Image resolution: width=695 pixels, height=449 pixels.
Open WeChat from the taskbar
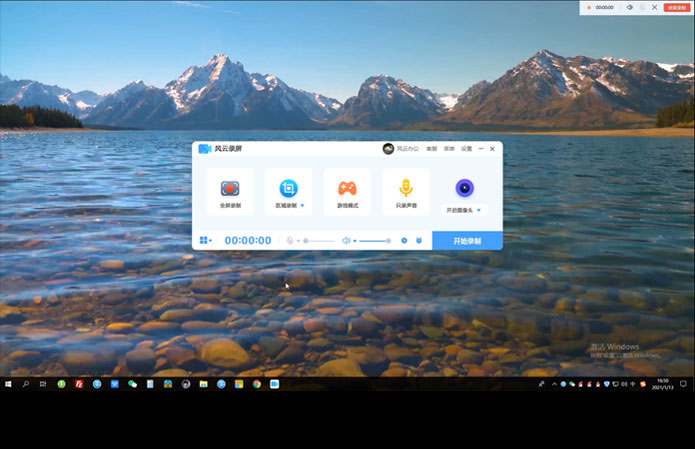pos(132,384)
